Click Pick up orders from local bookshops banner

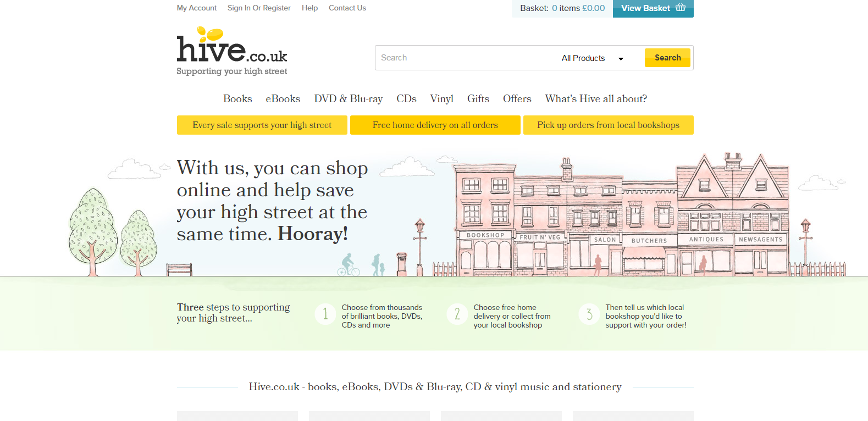click(609, 125)
